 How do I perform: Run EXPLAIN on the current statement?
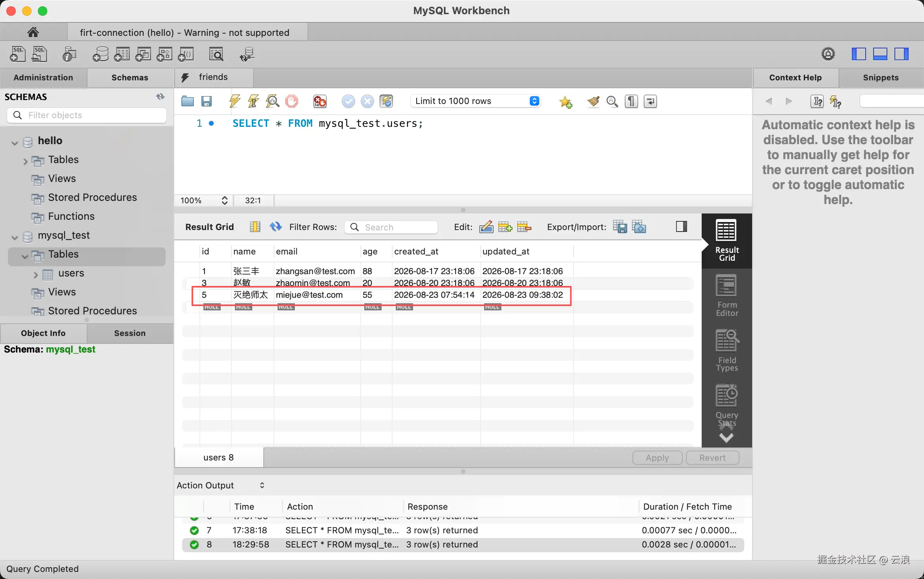(x=272, y=101)
